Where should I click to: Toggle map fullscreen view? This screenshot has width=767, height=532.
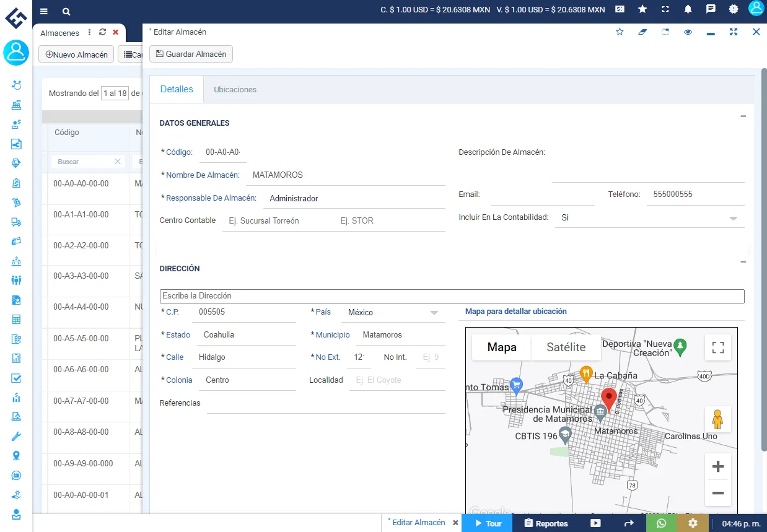(718, 347)
